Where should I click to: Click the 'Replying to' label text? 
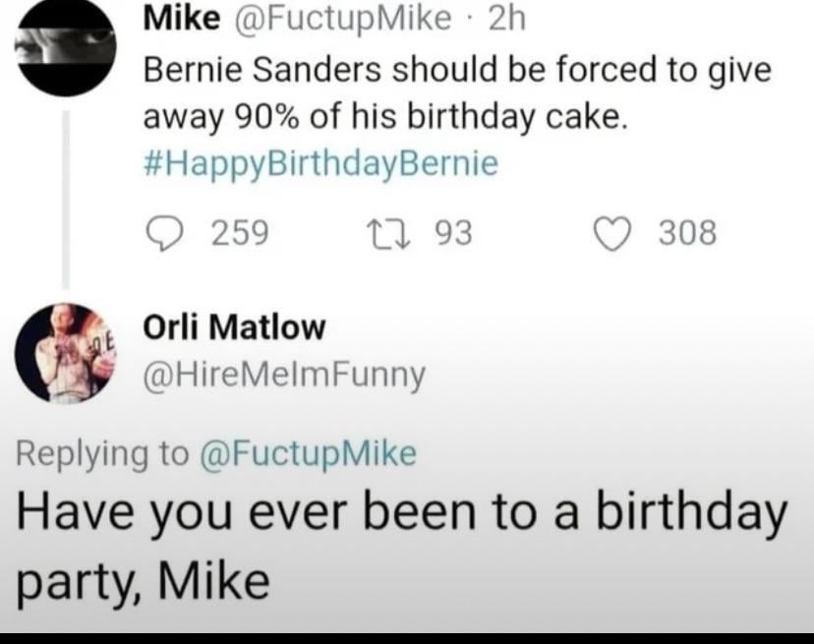point(101,452)
